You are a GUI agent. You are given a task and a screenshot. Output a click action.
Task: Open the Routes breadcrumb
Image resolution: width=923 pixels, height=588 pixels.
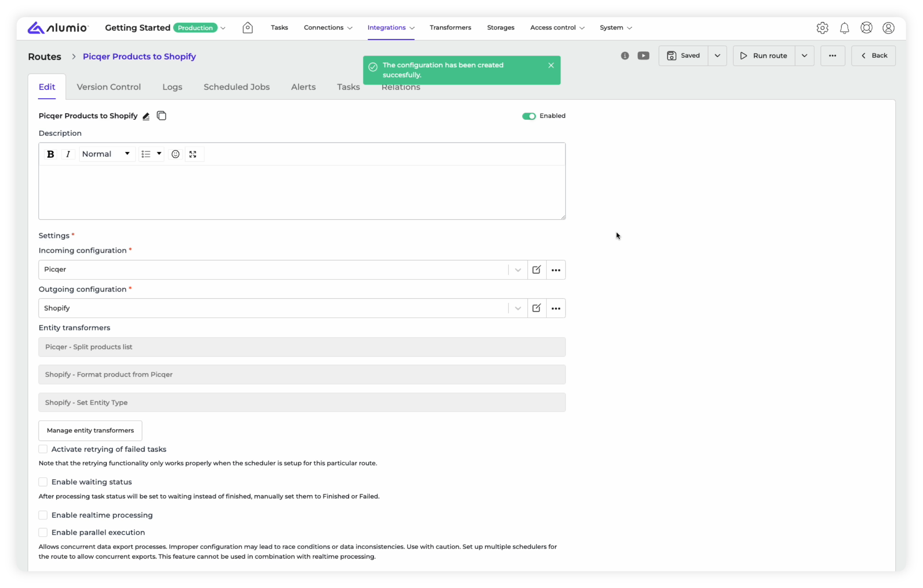tap(45, 56)
